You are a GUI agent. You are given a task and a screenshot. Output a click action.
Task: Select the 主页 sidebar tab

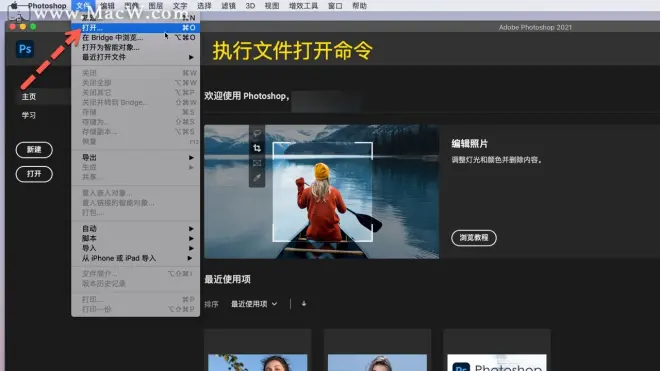coord(29,96)
